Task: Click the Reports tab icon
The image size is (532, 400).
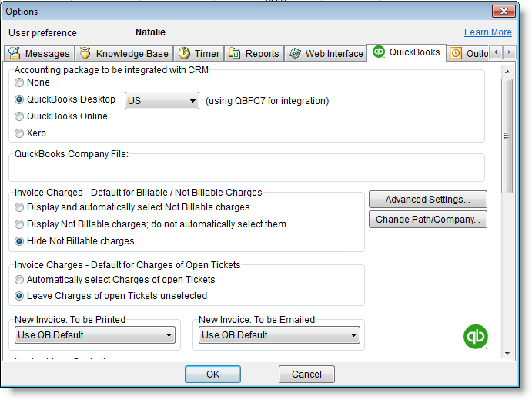Action: (235, 54)
